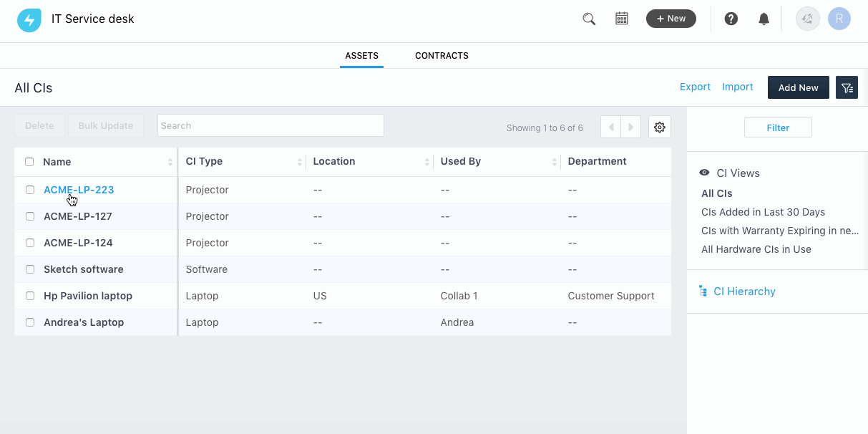The width and height of the screenshot is (868, 434).
Task: Open the notifications bell
Action: point(764,19)
